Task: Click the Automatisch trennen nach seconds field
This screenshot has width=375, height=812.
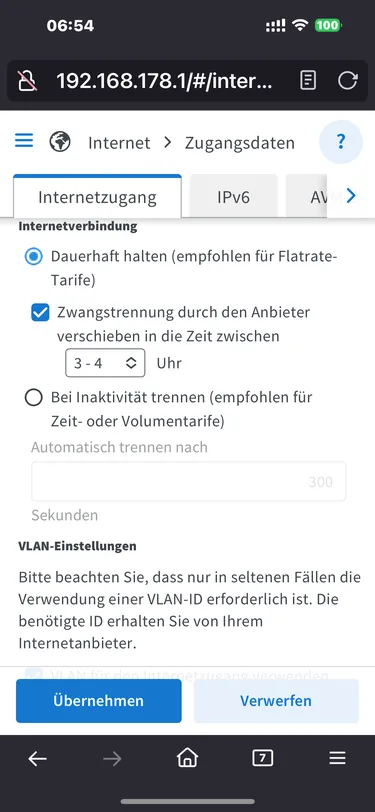Action: pos(189,482)
